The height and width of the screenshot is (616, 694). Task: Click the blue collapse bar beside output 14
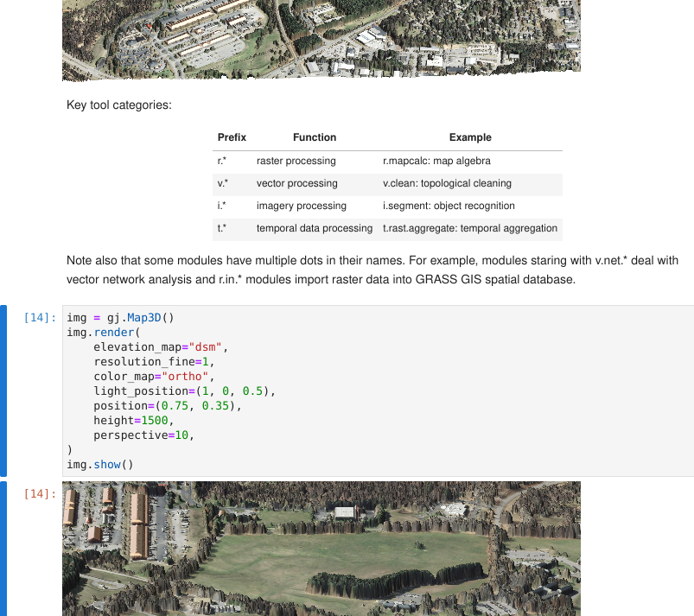pos(3,549)
